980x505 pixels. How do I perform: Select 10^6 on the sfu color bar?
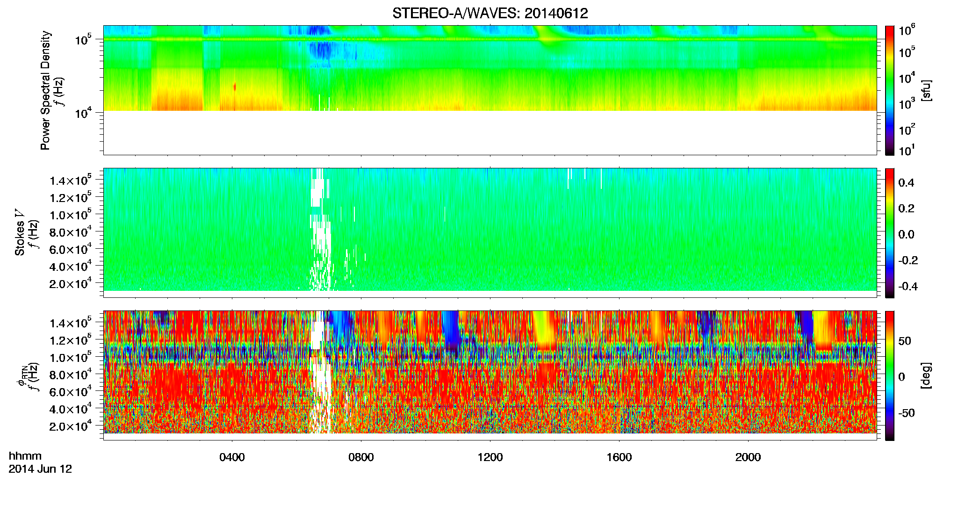[908, 30]
